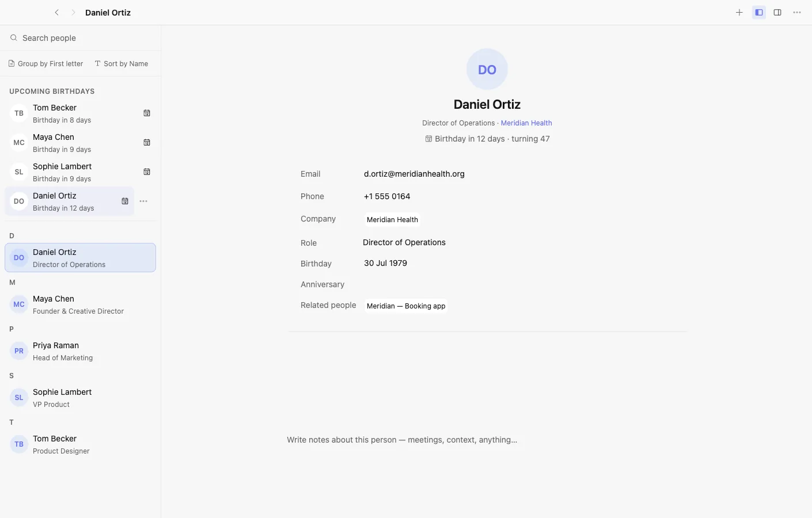Image resolution: width=812 pixels, height=518 pixels.
Task: Follow the Meridian Health link under name
Action: coord(526,123)
